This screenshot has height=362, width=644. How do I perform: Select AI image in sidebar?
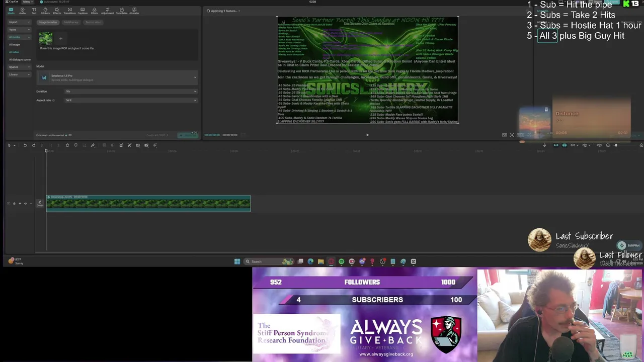[x=14, y=45]
